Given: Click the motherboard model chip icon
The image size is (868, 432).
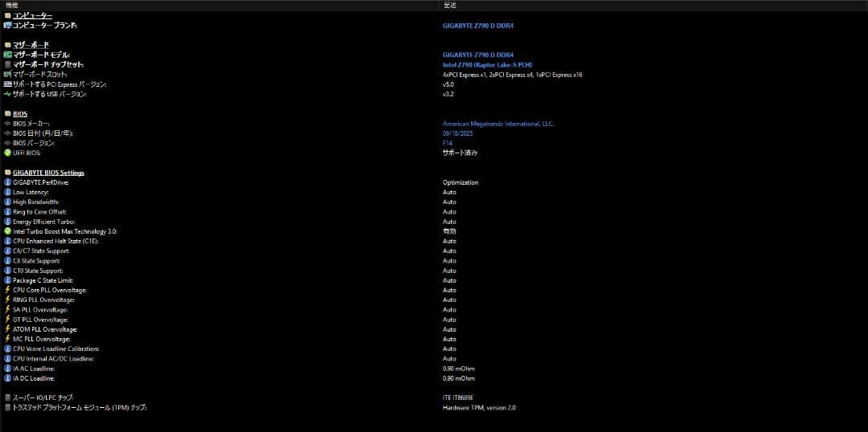Looking at the screenshot, I should coord(7,55).
